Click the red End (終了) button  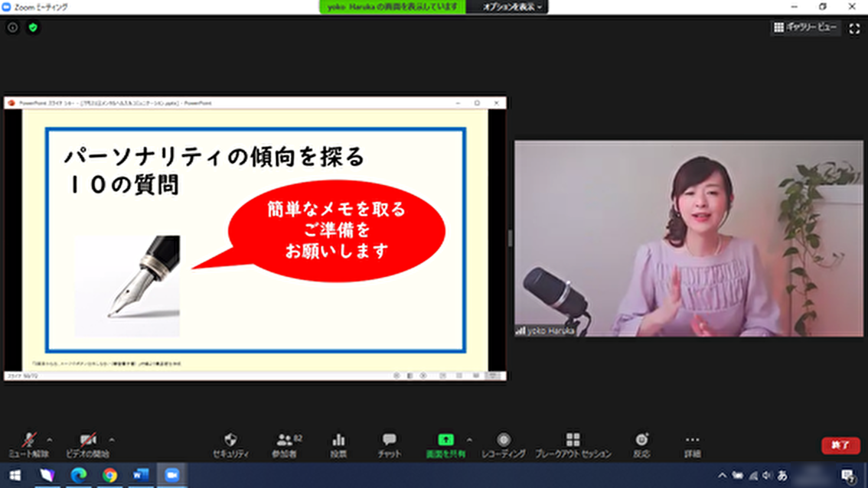click(840, 444)
